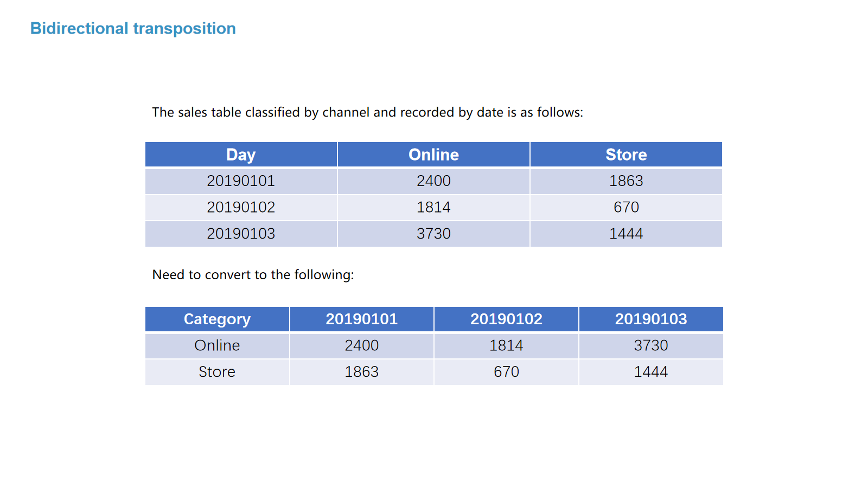Click the 'Need to convert to the following' text
This screenshot has width=868, height=488.
click(x=253, y=275)
